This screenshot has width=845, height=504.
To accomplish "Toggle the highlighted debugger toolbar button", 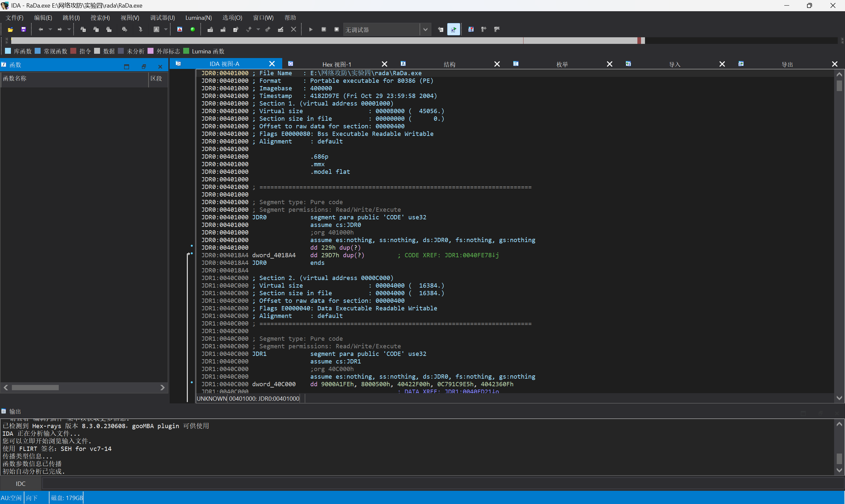I will (453, 30).
